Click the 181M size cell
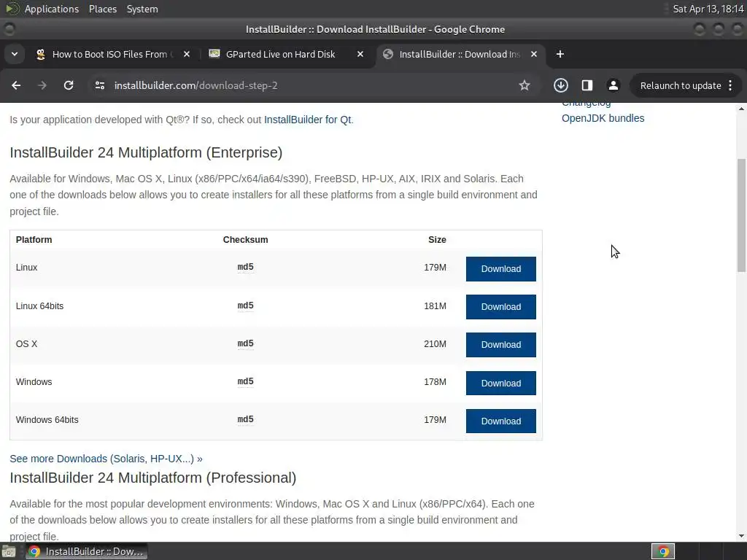747x560 pixels. (435, 306)
